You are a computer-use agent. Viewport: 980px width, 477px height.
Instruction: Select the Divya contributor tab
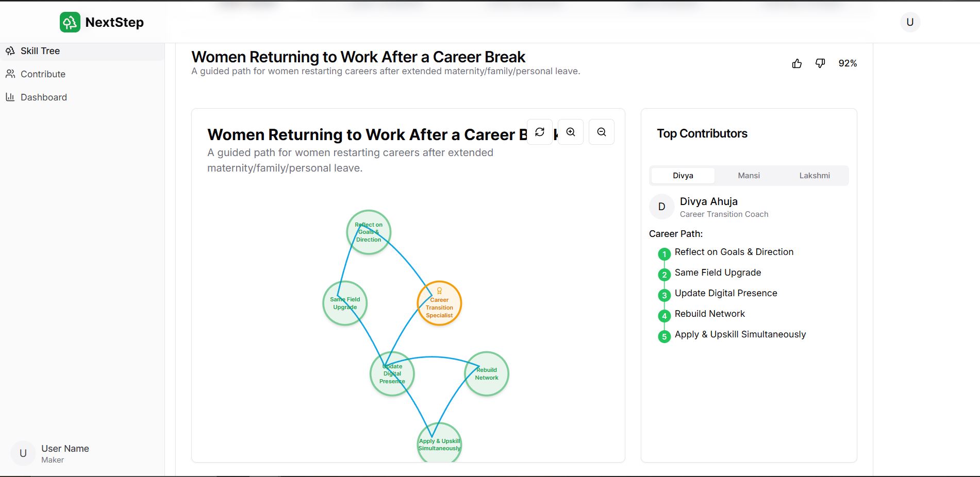pos(683,176)
